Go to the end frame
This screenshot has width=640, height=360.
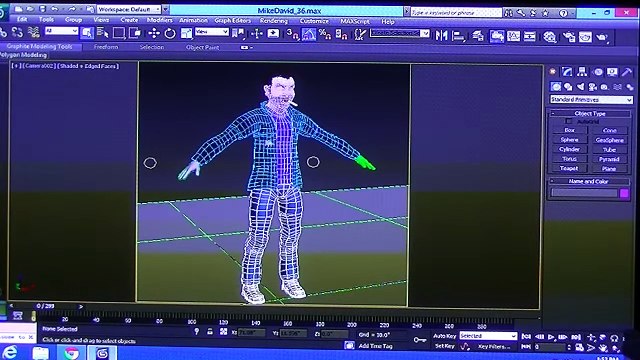[576, 337]
